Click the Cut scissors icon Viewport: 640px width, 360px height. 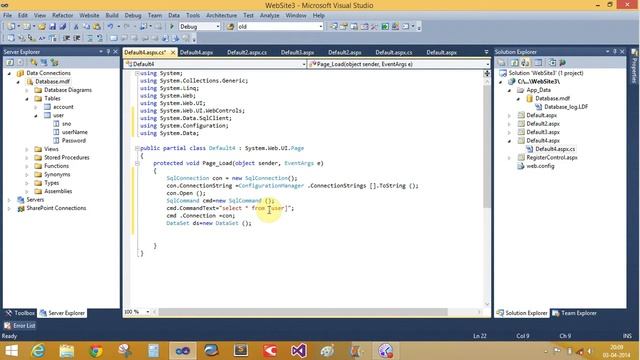76,27
